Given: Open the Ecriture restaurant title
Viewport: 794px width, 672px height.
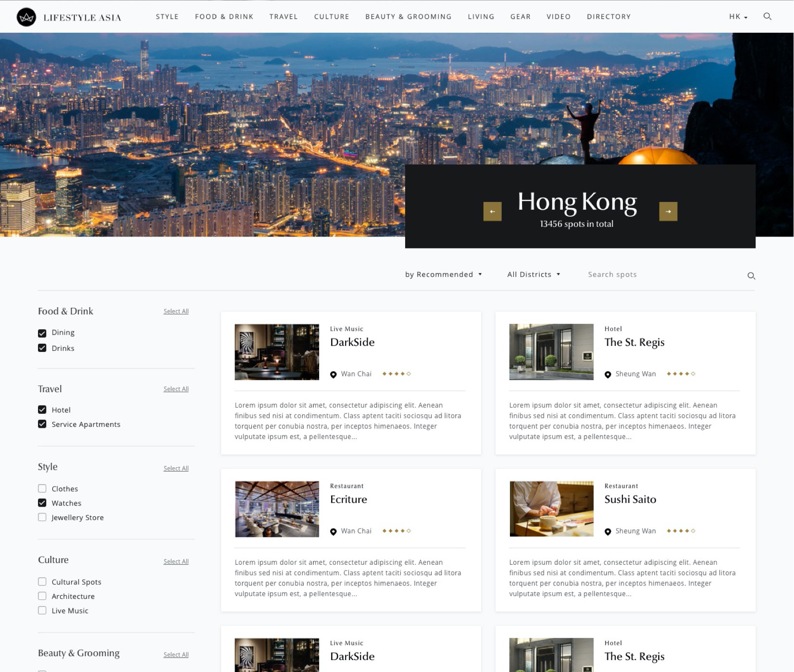Looking at the screenshot, I should point(348,499).
